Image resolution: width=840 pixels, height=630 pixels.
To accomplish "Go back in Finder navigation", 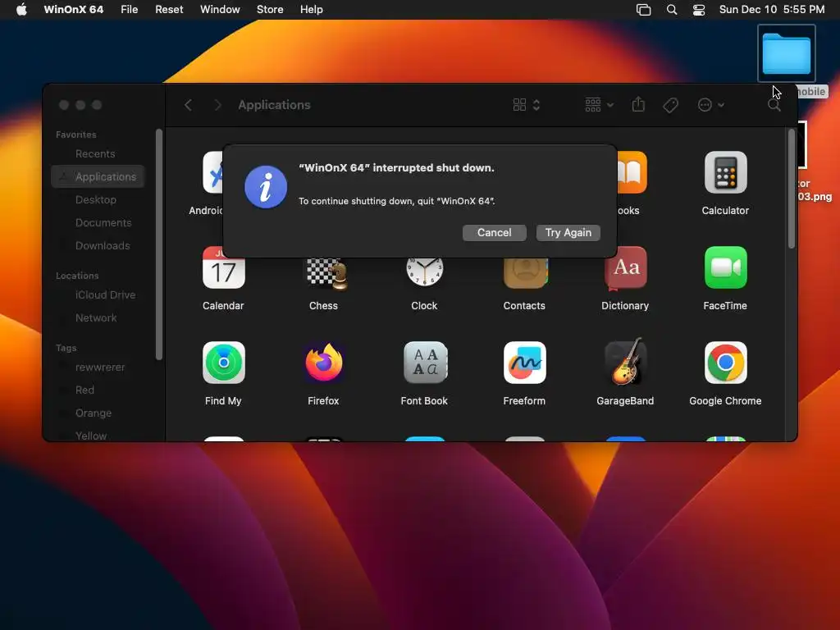I will coord(188,105).
